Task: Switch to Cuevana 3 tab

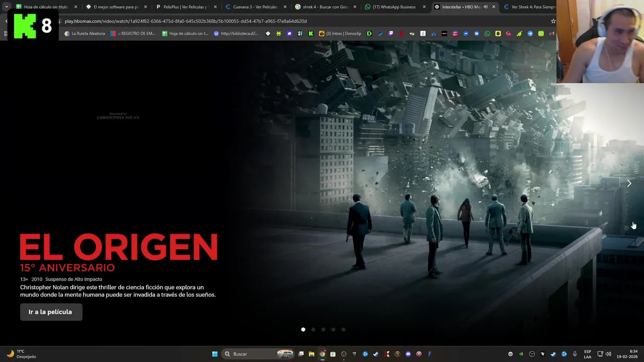Action: click(x=255, y=7)
